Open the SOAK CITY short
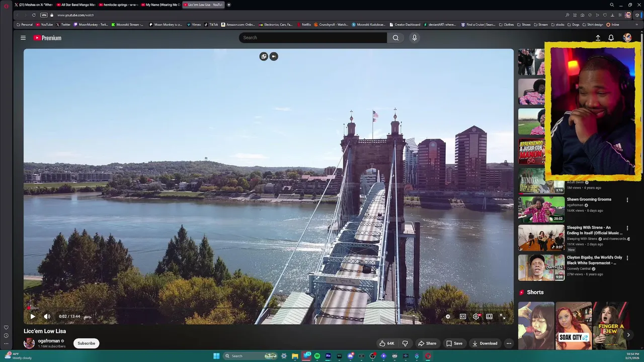 click(574, 326)
